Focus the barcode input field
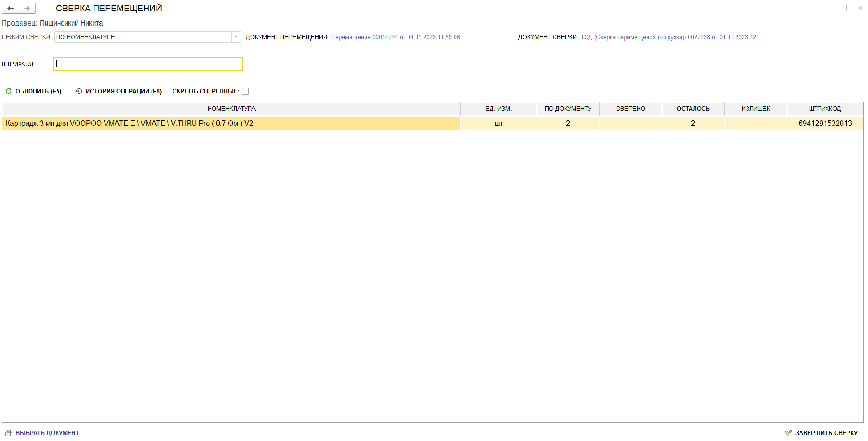Screen dimensions: 868x441 click(148, 64)
